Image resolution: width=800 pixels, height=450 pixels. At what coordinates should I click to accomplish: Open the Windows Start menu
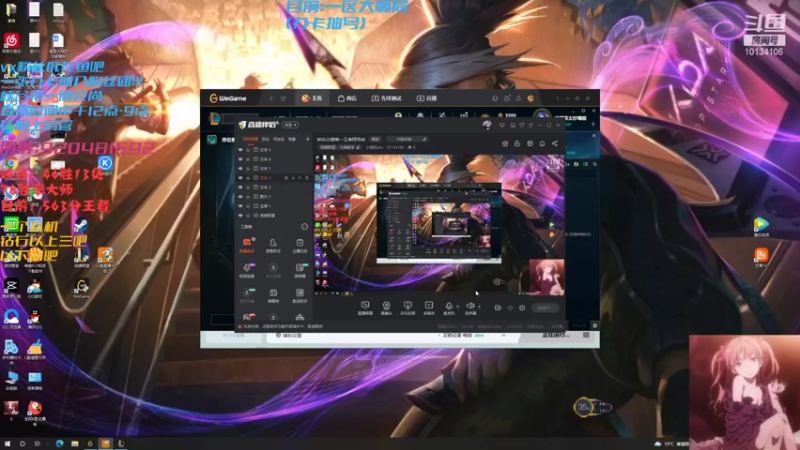7,444
